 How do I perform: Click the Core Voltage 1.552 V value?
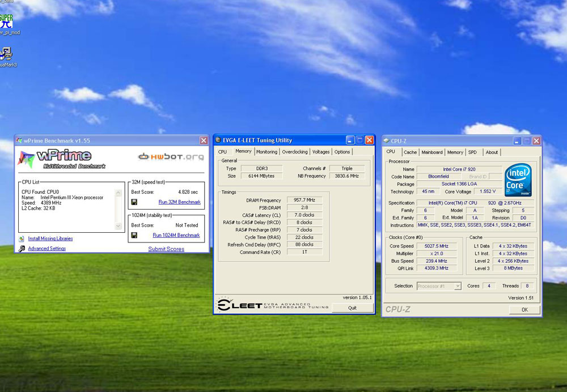[x=488, y=191]
